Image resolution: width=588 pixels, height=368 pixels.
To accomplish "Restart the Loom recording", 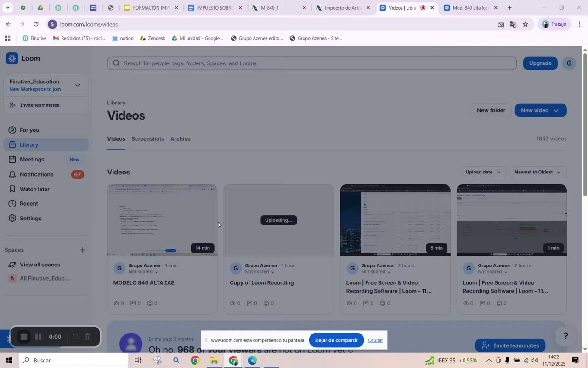I will tap(75, 337).
